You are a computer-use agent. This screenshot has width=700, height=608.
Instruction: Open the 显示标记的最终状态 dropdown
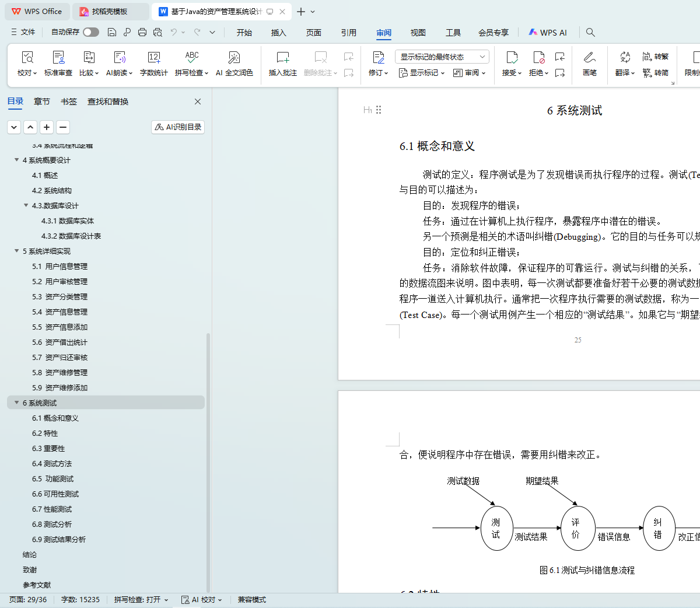pos(442,57)
